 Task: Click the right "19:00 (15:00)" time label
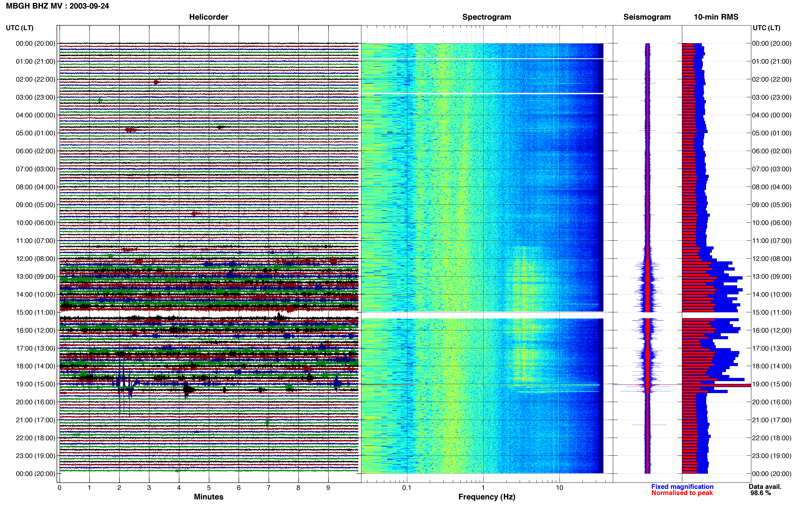tap(772, 384)
